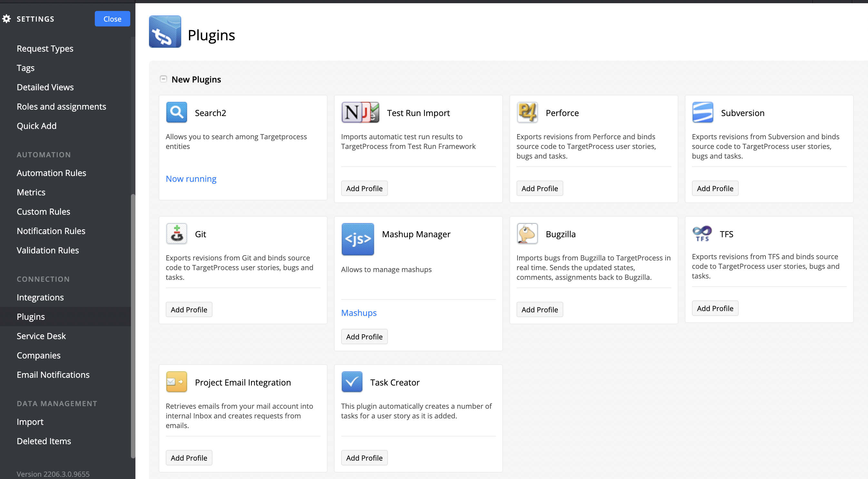This screenshot has height=479, width=868.
Task: Click the Subversion plugin icon
Action: 703,112
